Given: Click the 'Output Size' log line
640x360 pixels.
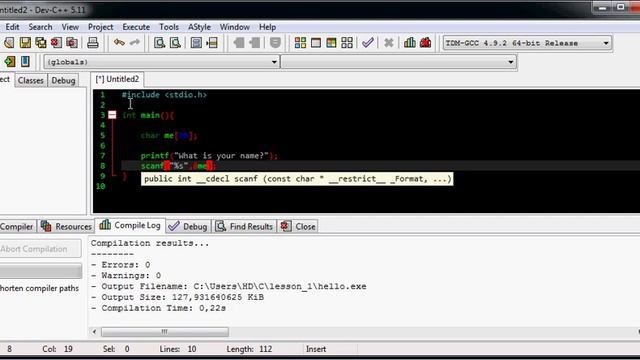Looking at the screenshot, I should [178, 297].
